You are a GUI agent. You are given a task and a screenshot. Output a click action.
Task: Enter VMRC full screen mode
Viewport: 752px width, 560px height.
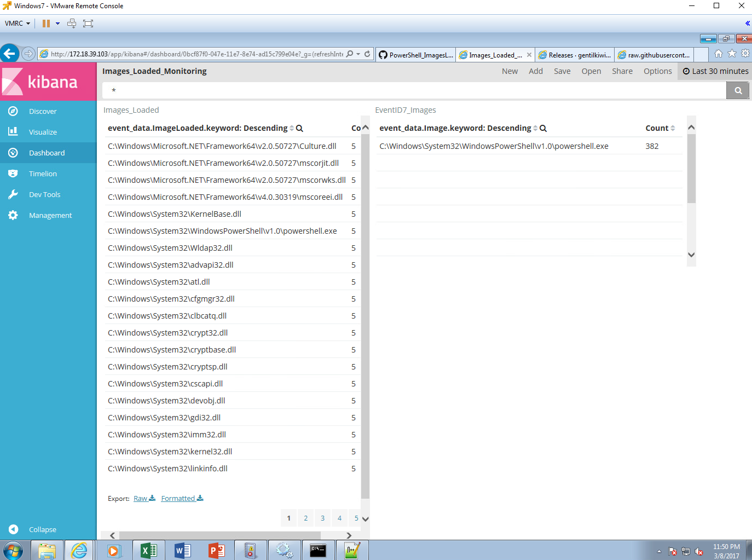pyautogui.click(x=88, y=24)
